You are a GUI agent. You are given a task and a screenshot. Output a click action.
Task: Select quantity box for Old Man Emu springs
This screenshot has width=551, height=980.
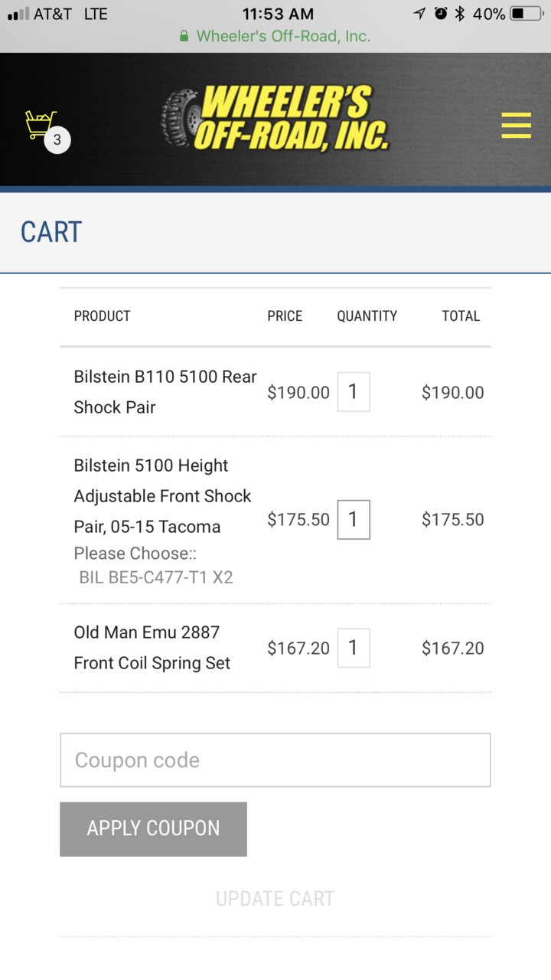(354, 648)
